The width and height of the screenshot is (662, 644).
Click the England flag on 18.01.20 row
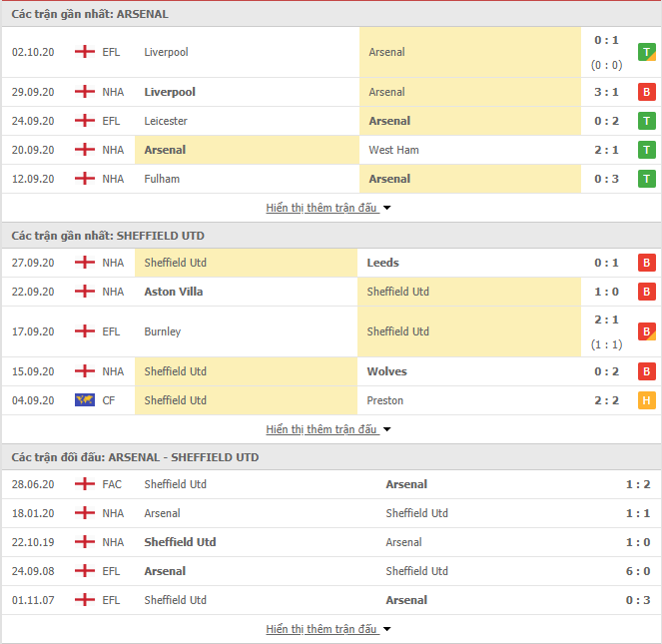pos(85,512)
